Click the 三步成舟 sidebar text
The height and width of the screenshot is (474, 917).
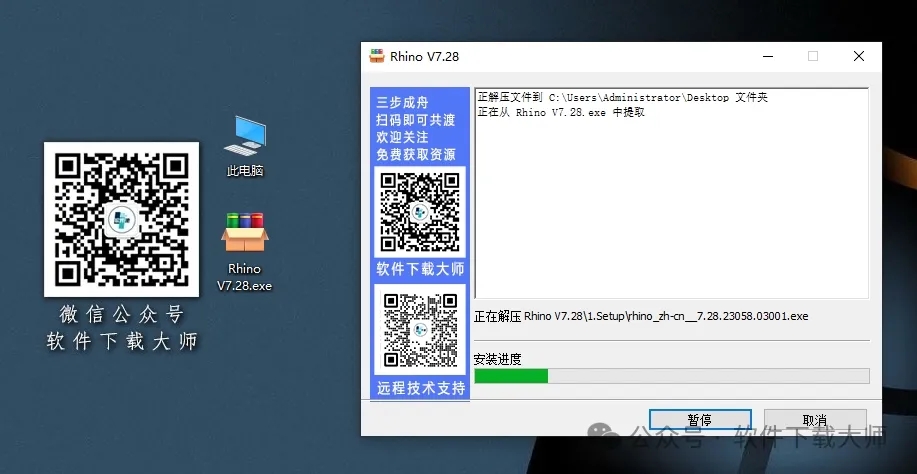click(x=402, y=103)
